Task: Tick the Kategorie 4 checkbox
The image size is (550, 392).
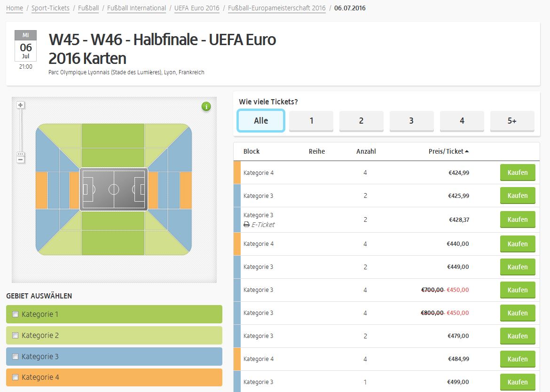Action: coord(15,377)
